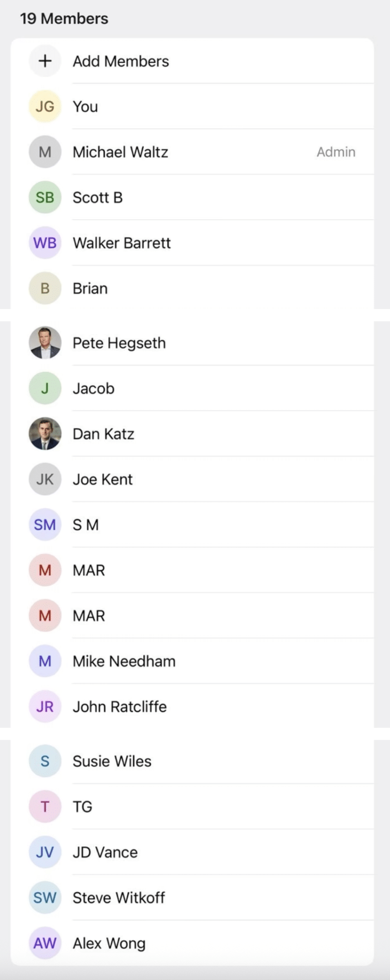This screenshot has height=980, width=390.
Task: Open Pete Hegseth's profile photo
Action: pos(45,343)
